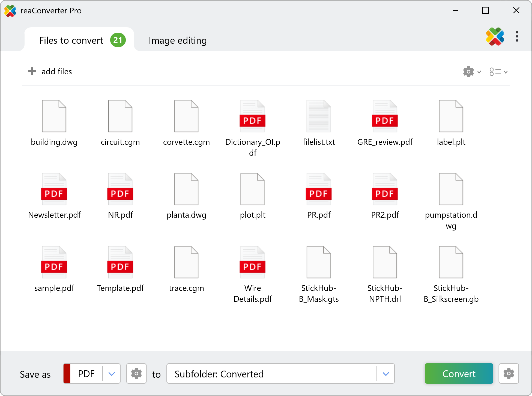This screenshot has height=396, width=532.
Task: Select the Dictionary_OI.pdf file icon
Action: (252, 116)
